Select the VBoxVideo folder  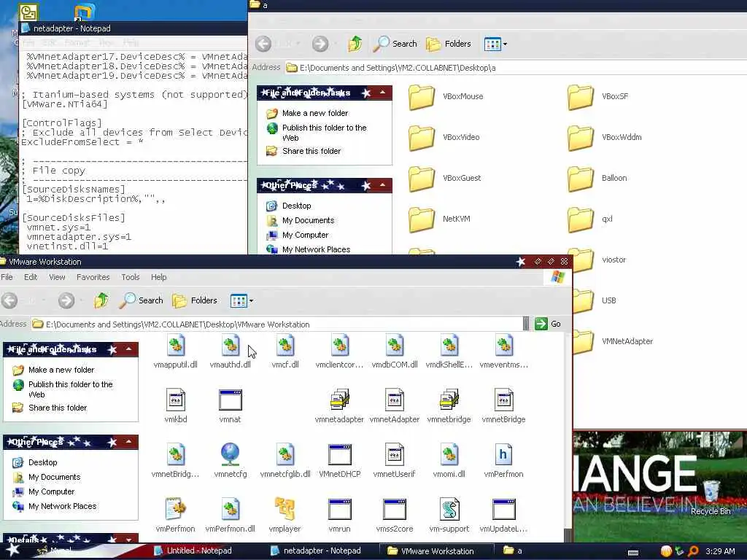[444, 137]
